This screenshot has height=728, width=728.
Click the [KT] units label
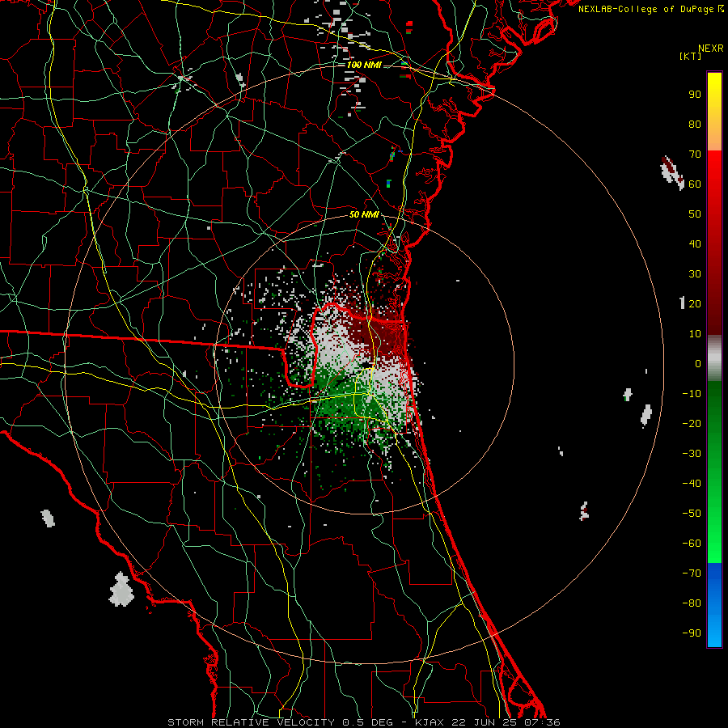pyautogui.click(x=691, y=56)
